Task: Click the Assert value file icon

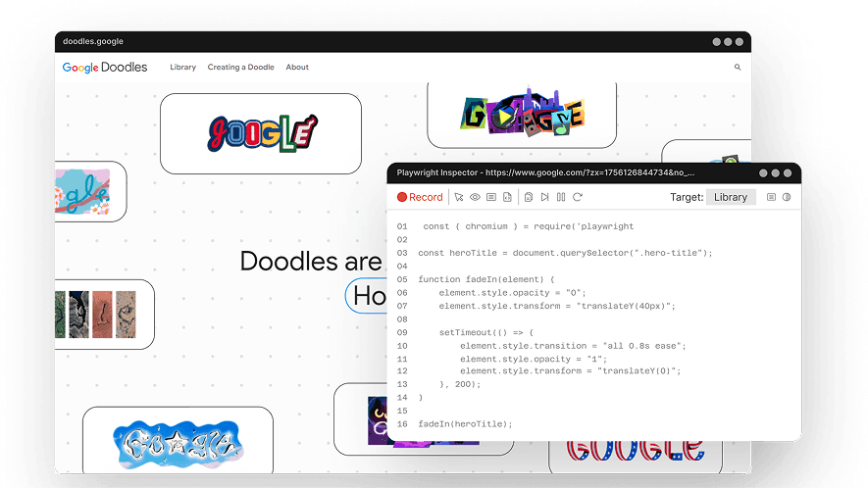Action: [x=507, y=197]
